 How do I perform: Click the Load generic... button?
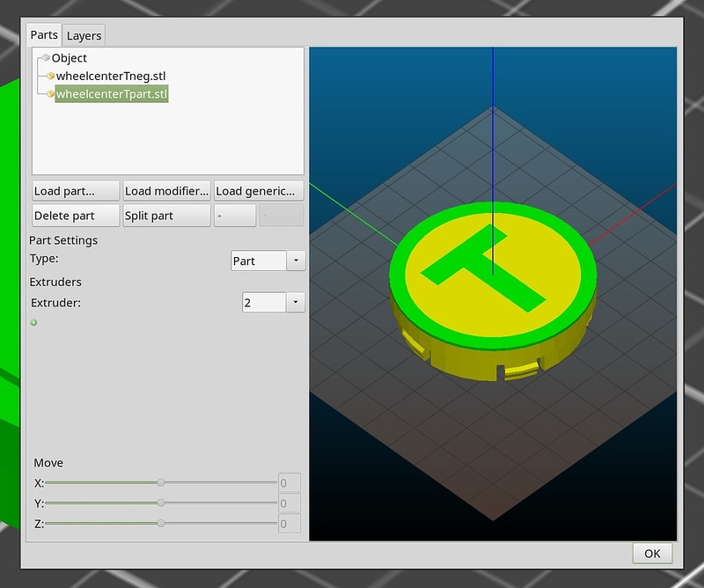coord(259,191)
